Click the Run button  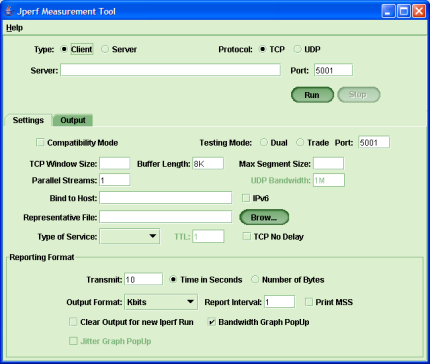pos(312,95)
